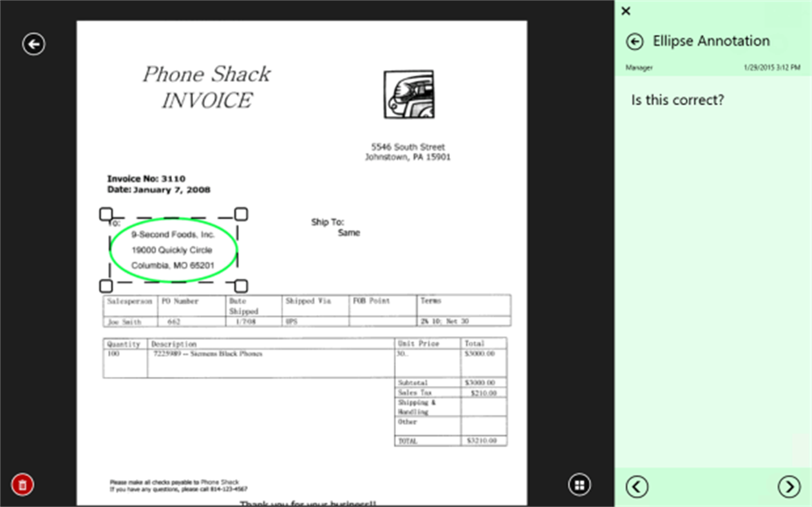Screen dimensions: 812x507
Task: Click 'Please make all checks payable' line
Action: (174, 482)
